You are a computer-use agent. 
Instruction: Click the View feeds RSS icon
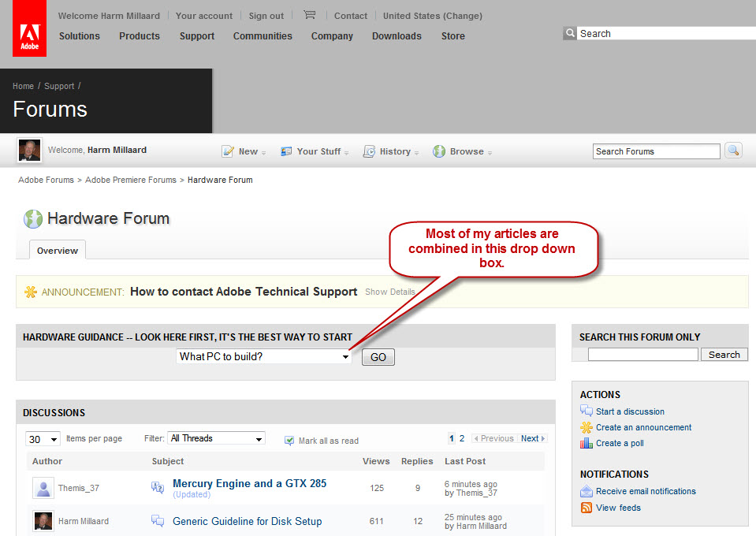[587, 508]
